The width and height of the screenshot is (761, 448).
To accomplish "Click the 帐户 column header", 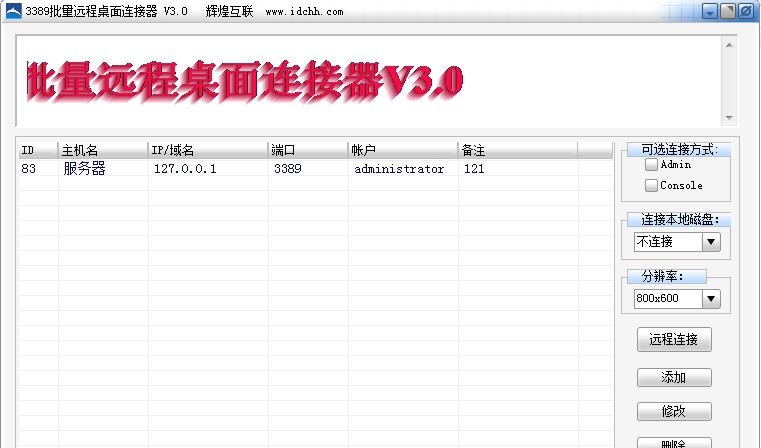I will [x=403, y=150].
